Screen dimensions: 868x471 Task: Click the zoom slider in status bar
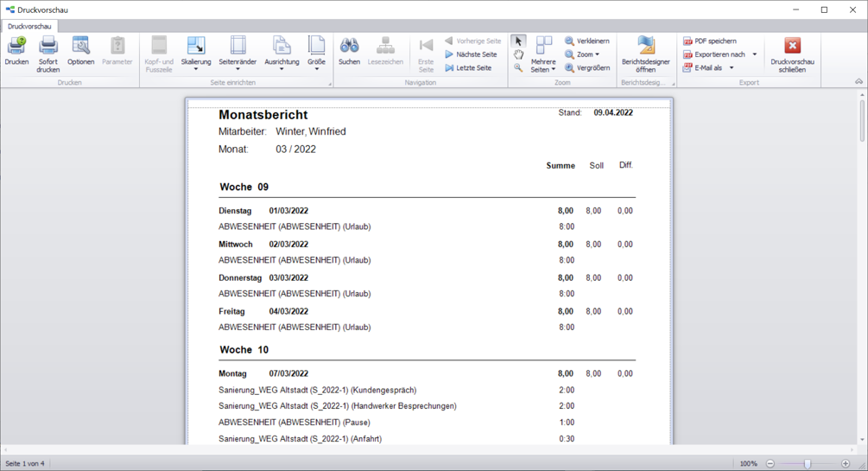808,464
